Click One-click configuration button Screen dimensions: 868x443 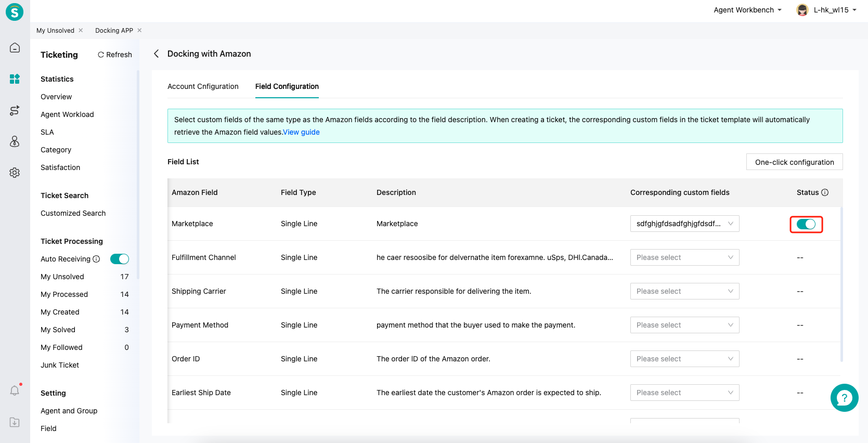[794, 162]
